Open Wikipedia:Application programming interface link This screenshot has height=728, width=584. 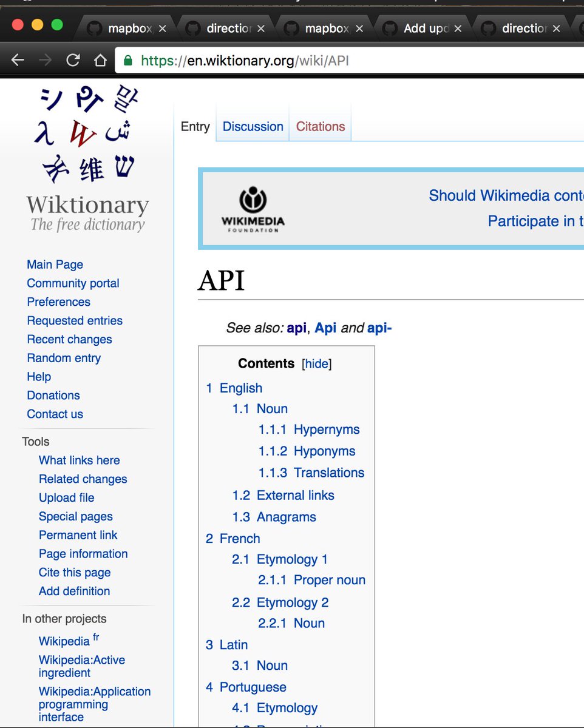95,704
